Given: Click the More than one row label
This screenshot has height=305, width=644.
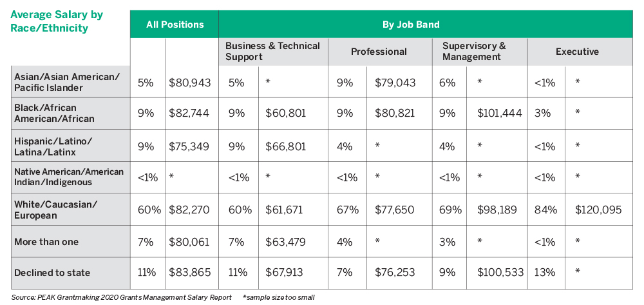Looking at the screenshot, I should 46,242.
